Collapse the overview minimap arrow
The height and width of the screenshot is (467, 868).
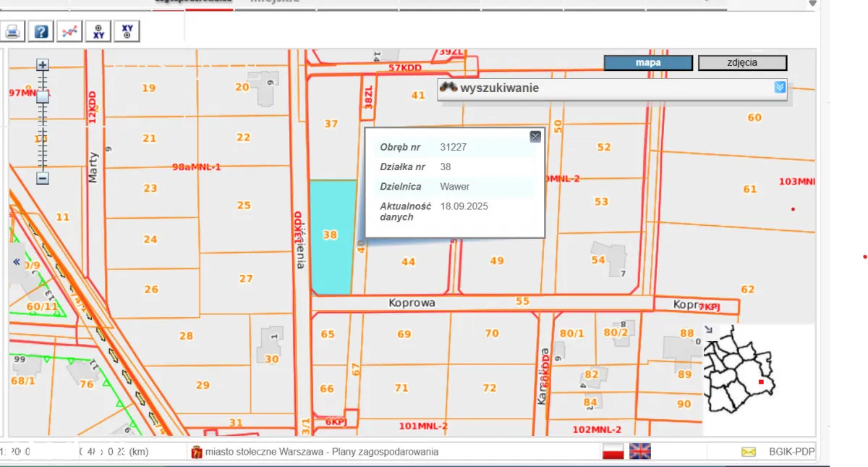(x=707, y=328)
